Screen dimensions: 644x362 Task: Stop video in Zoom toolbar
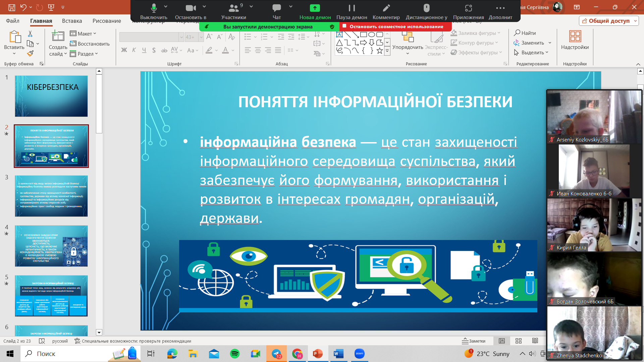pyautogui.click(x=191, y=11)
